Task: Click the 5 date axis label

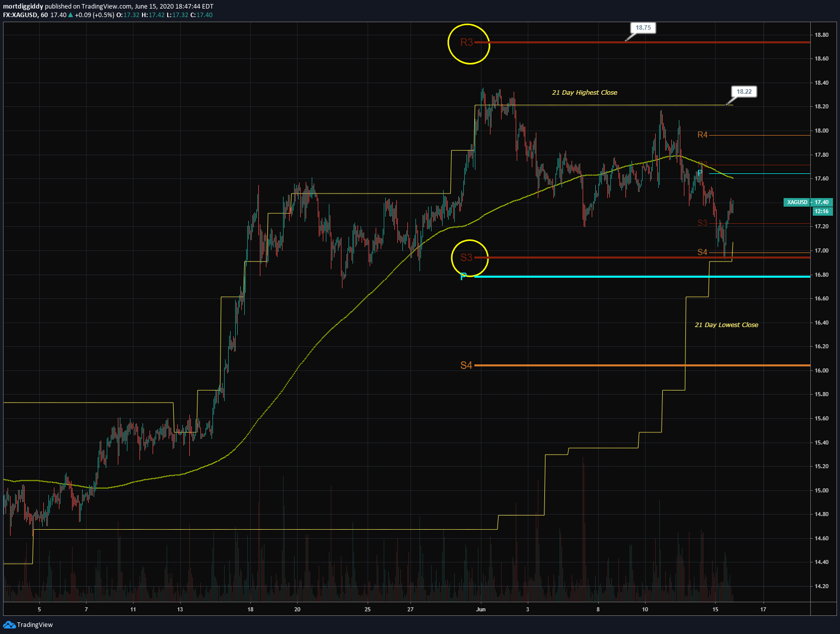Action: pos(39,609)
